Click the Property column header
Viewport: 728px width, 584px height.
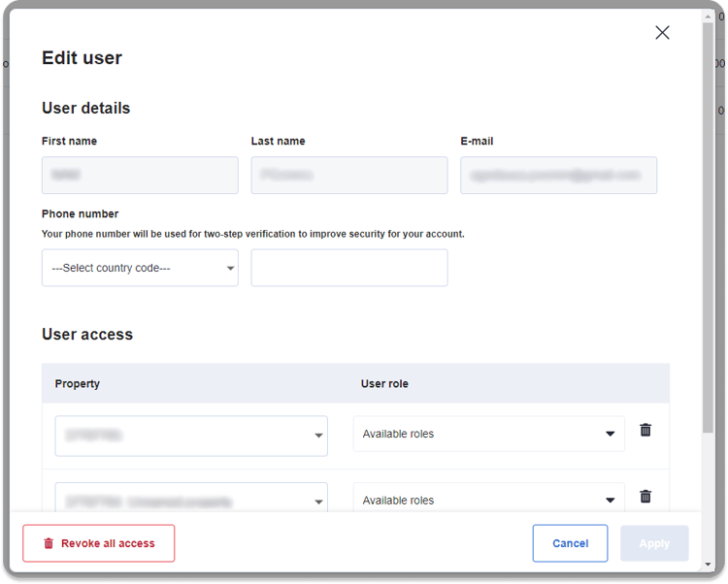(78, 383)
